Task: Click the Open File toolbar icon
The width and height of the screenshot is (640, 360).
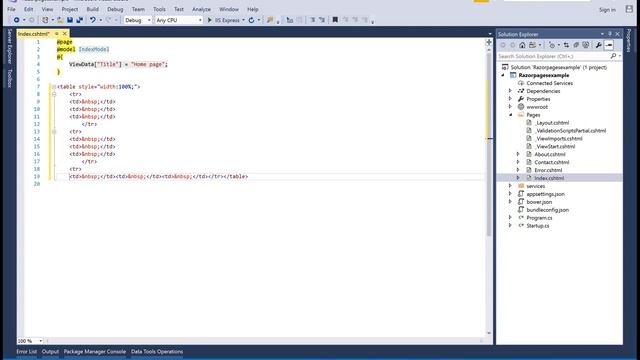Action: [60, 20]
